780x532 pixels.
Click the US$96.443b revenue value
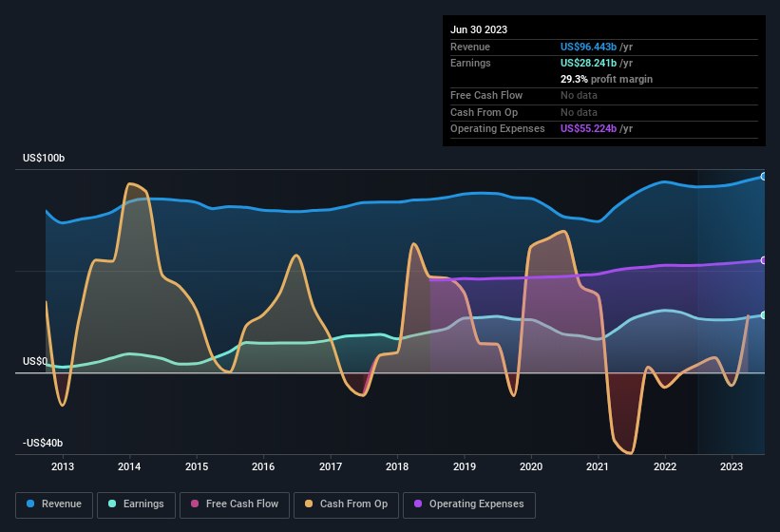point(588,47)
